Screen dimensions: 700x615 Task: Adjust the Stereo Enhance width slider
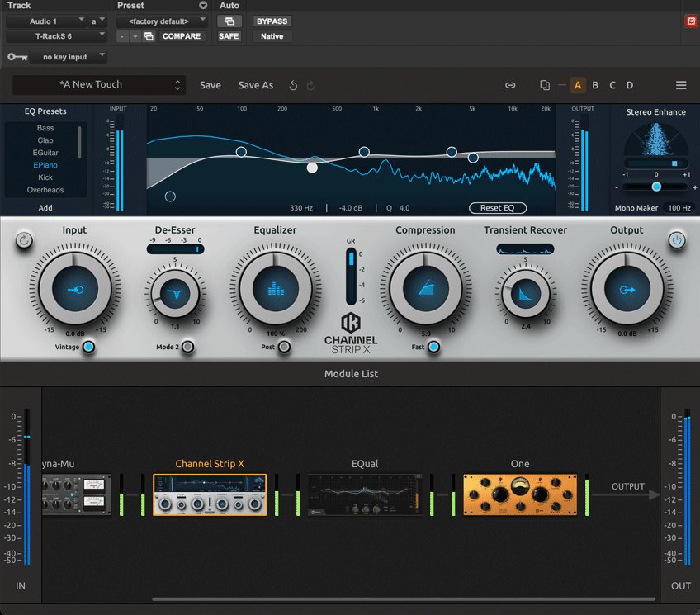pos(656,187)
